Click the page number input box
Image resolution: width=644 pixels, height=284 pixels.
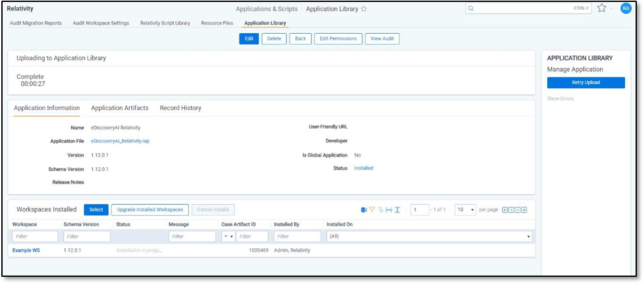pyautogui.click(x=420, y=210)
